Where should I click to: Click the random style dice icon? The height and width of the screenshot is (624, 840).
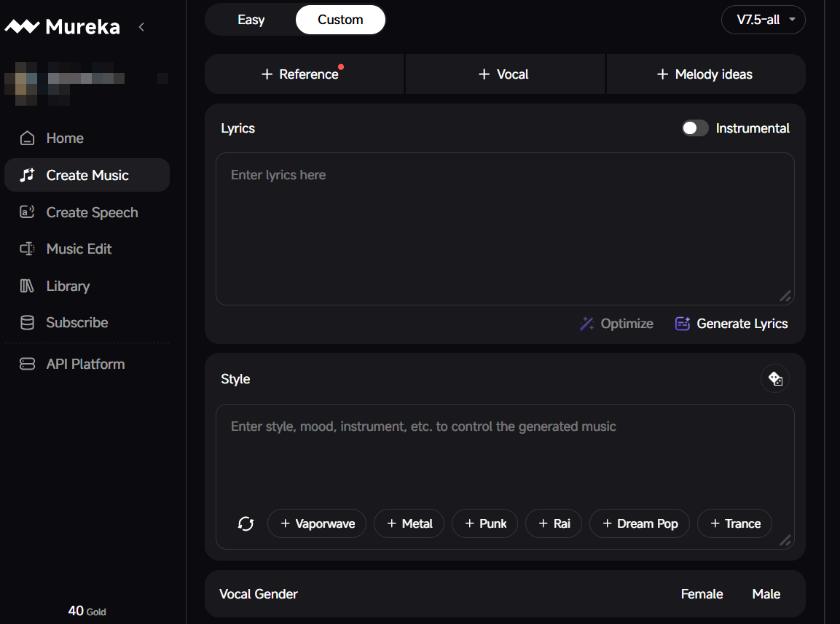point(775,379)
